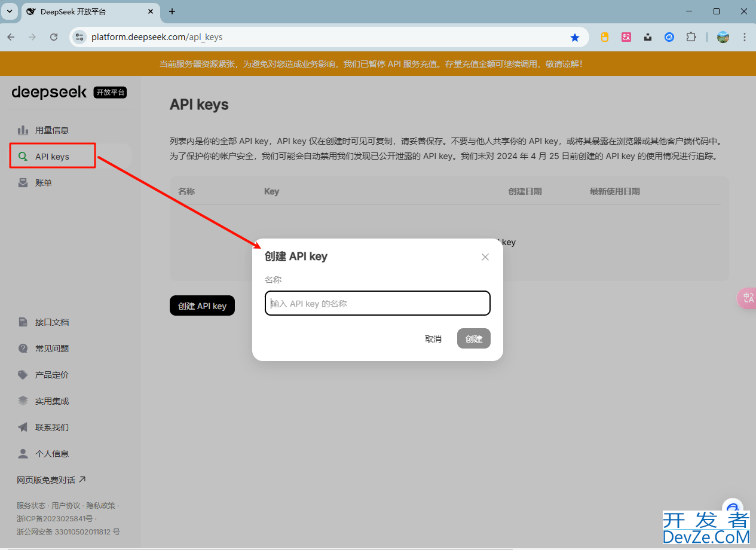Open 接口文档 in the sidebar

tap(71, 322)
